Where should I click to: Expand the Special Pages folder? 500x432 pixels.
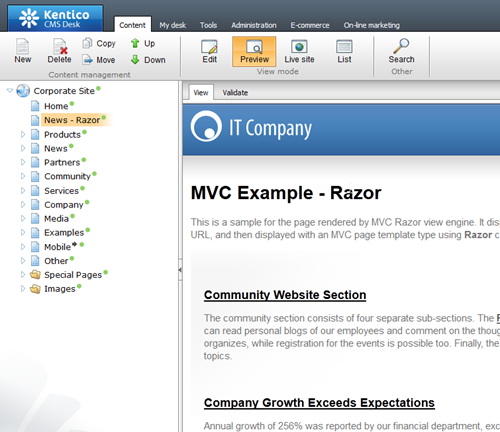[23, 275]
